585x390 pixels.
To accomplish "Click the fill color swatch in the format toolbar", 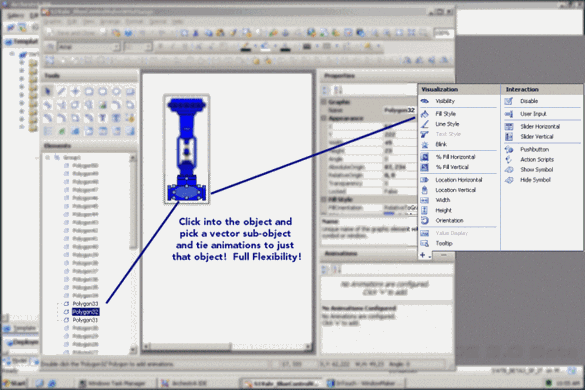I will 265,47.
